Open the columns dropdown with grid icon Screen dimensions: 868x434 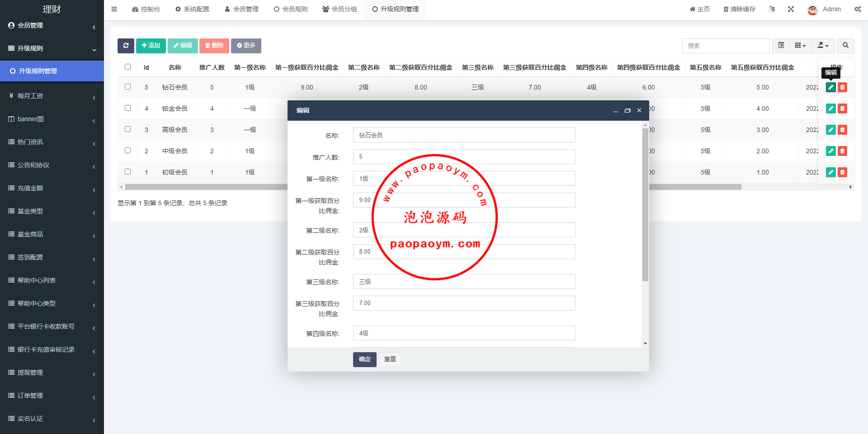tap(800, 46)
